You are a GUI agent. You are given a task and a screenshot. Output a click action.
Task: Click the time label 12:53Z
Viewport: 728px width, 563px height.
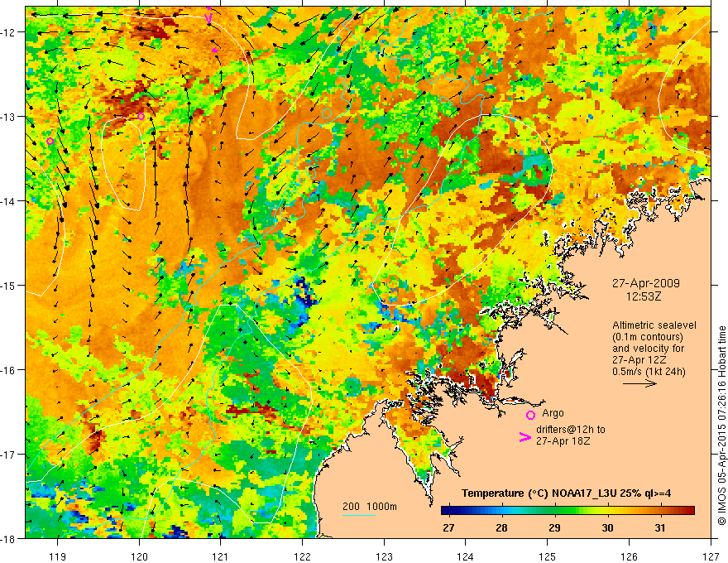[644, 296]
